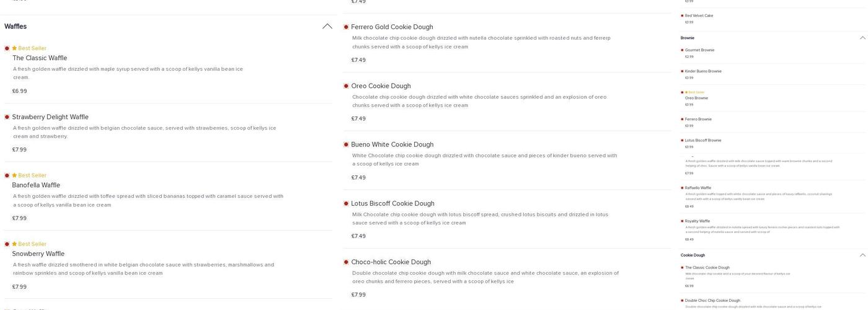
Task: Click the Snowberry Waffle item title
Action: pos(38,254)
